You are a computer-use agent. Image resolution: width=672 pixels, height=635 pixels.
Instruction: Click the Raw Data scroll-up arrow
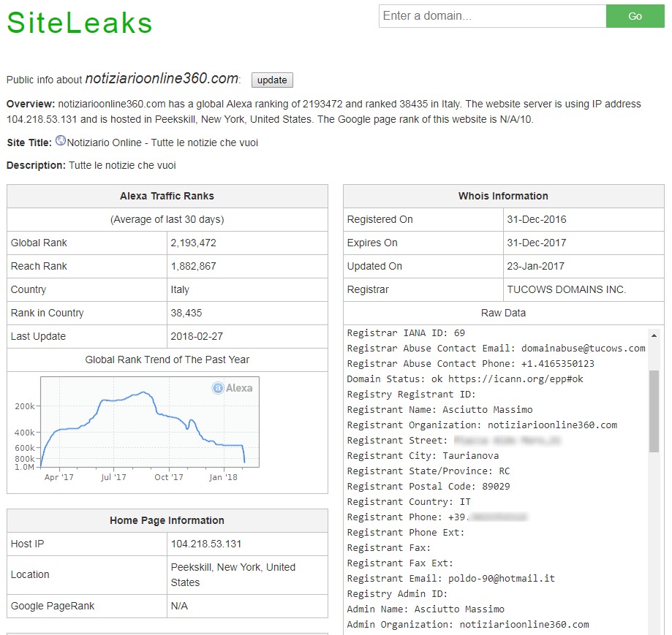click(x=654, y=335)
